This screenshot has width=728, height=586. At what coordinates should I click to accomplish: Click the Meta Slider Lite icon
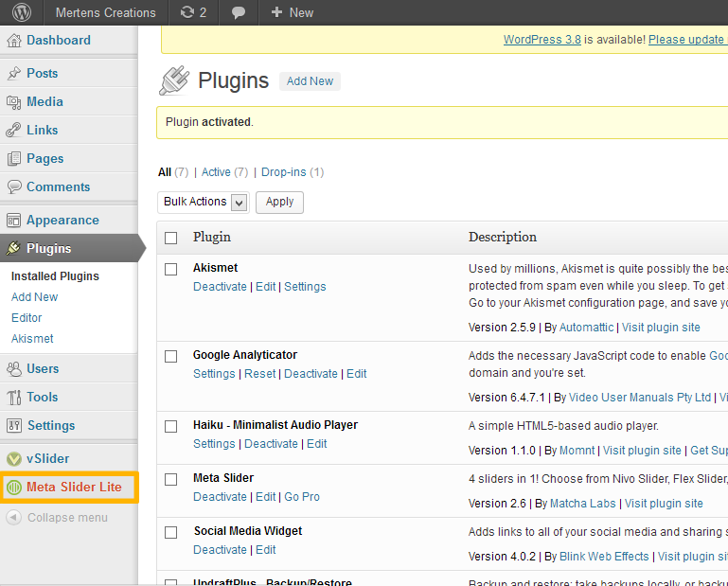pyautogui.click(x=14, y=488)
